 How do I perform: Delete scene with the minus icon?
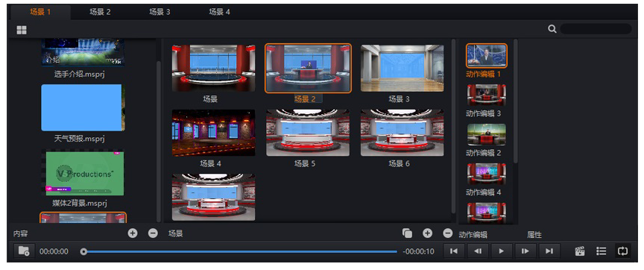coord(448,233)
